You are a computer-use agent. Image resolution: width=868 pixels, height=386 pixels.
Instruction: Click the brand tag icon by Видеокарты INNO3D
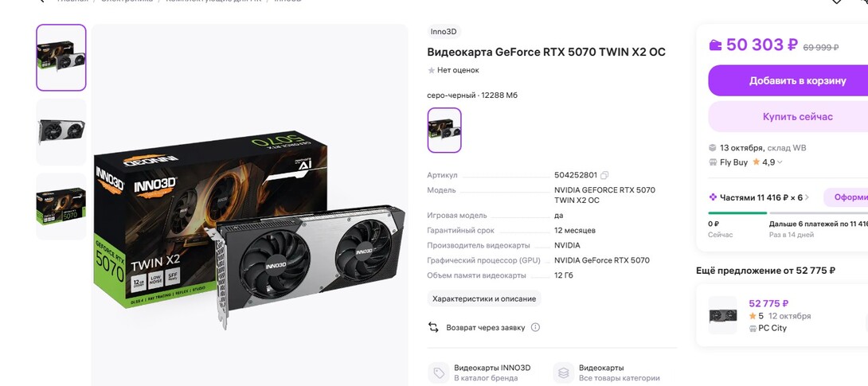(x=439, y=372)
